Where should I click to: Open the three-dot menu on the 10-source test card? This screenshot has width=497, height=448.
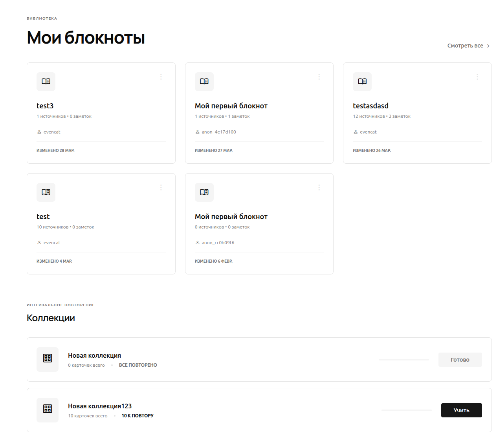pyautogui.click(x=161, y=188)
